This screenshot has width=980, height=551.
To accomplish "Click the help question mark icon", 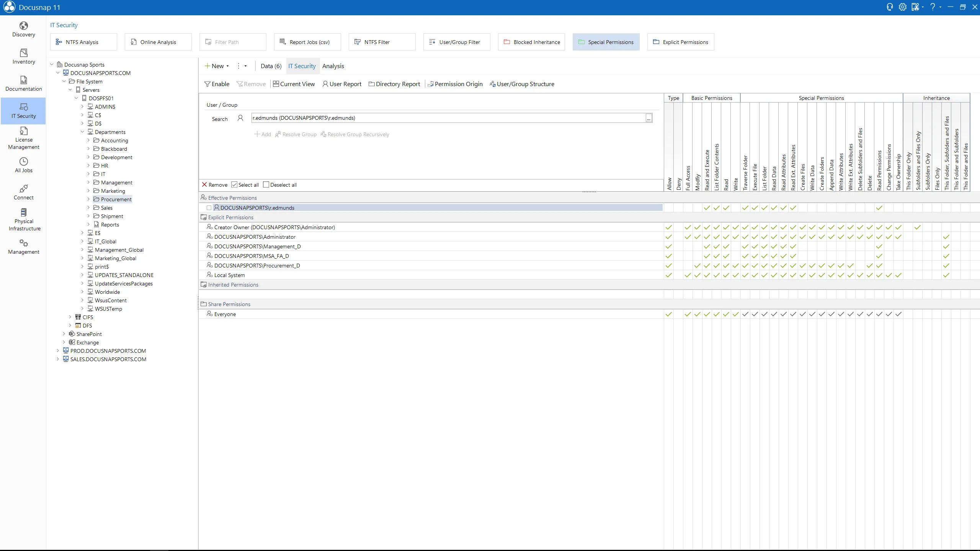I will coord(933,7).
